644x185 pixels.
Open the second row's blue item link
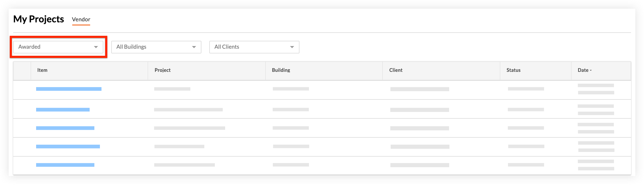tap(63, 110)
